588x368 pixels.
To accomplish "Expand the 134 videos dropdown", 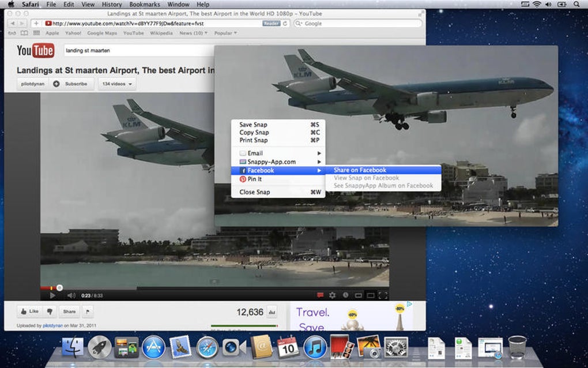I will pos(117,84).
